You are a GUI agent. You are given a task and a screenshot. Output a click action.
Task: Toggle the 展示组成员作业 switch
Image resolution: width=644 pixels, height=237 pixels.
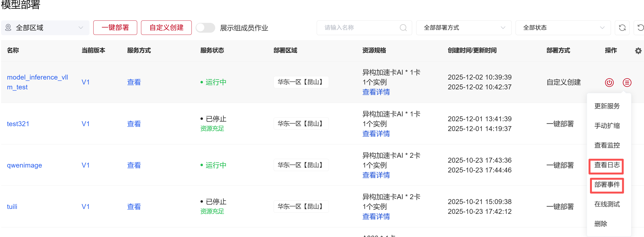coord(205,28)
